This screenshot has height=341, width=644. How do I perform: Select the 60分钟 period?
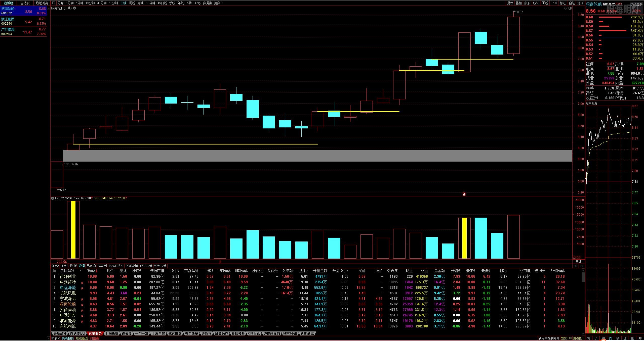coord(113,3)
